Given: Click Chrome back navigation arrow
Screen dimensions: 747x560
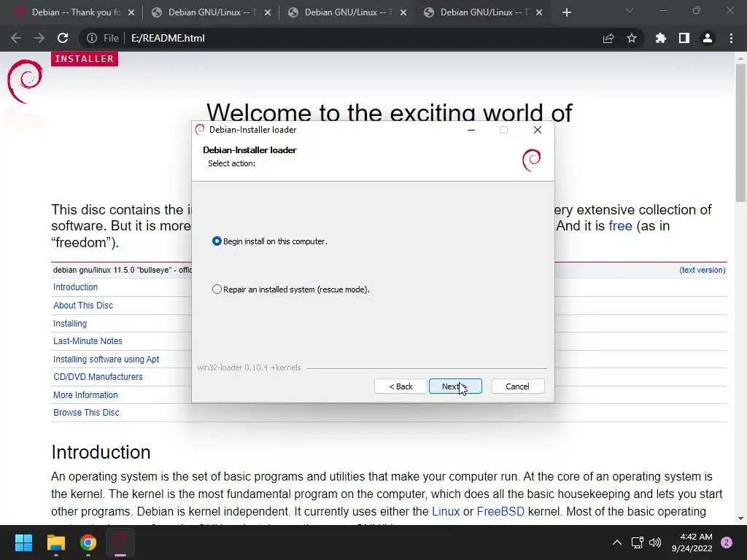Looking at the screenshot, I should point(16,38).
